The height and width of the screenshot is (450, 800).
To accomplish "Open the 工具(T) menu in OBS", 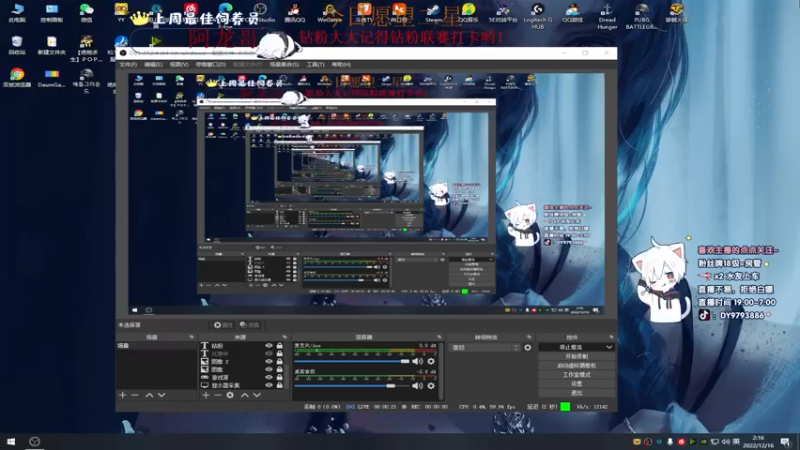I will click(x=315, y=65).
